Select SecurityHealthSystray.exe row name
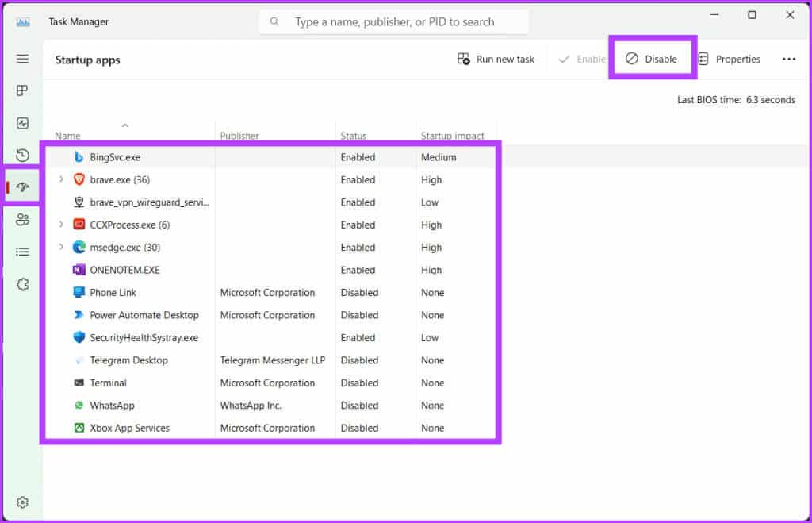The width and height of the screenshot is (812, 523). point(144,338)
